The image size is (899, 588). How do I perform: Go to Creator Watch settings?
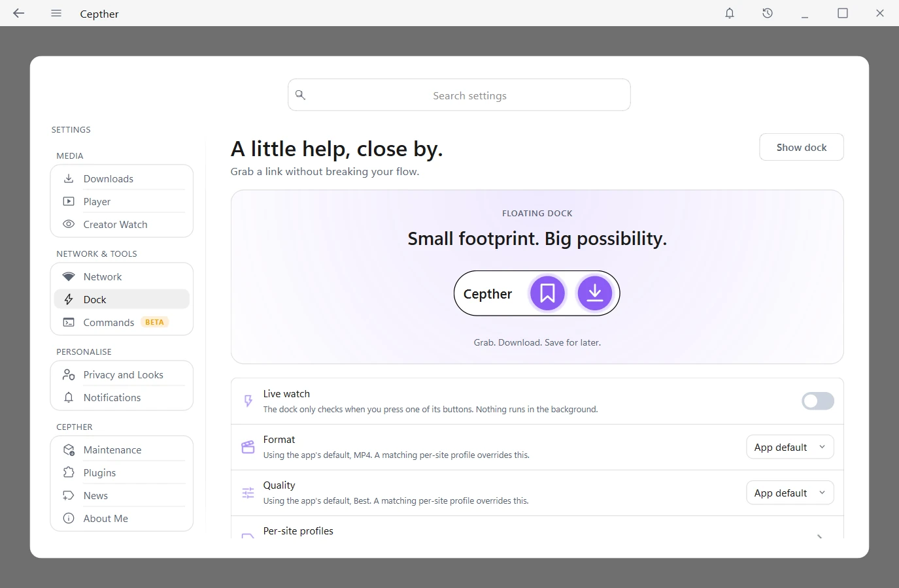(x=122, y=224)
